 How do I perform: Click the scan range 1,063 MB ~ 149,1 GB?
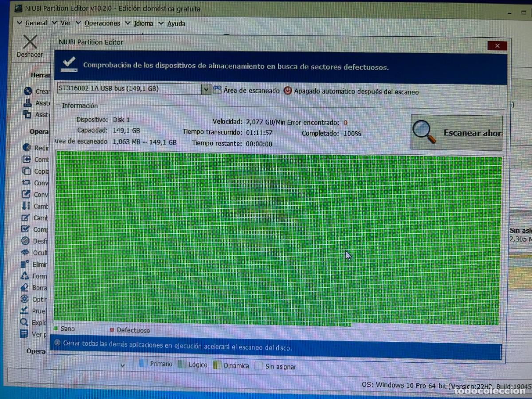[145, 142]
